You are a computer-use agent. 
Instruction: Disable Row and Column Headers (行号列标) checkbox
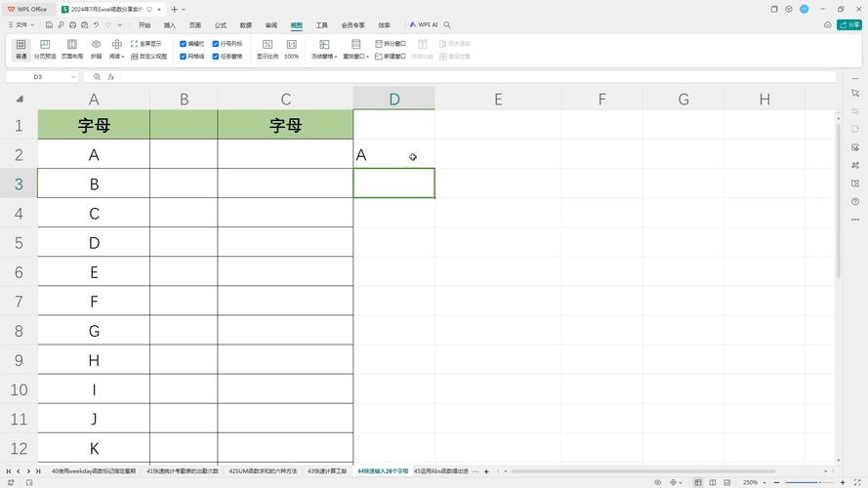216,44
